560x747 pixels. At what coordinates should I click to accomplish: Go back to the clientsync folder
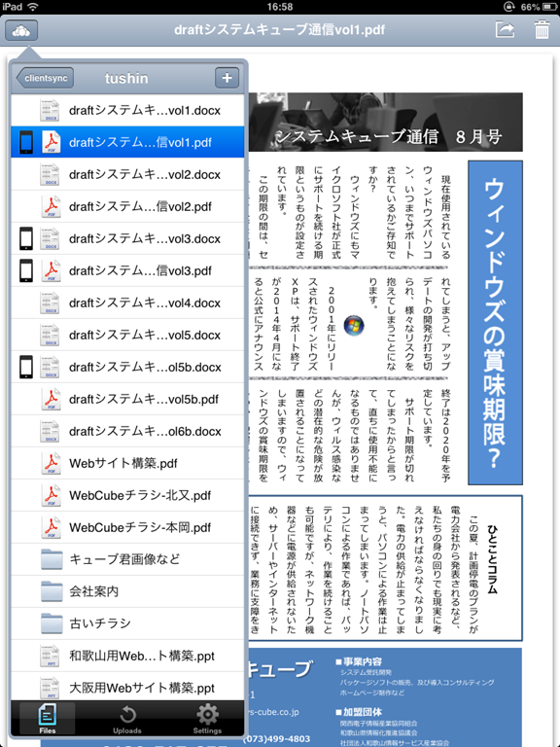[46, 78]
